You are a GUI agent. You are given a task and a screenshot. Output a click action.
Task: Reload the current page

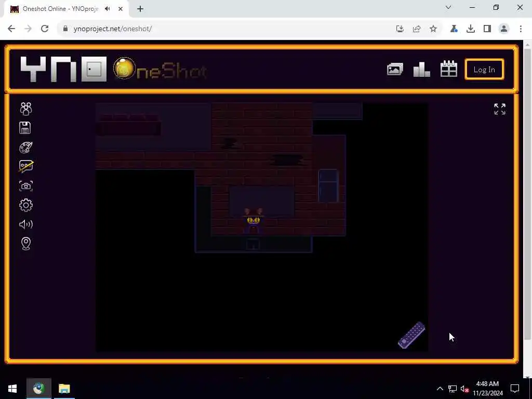[45, 29]
